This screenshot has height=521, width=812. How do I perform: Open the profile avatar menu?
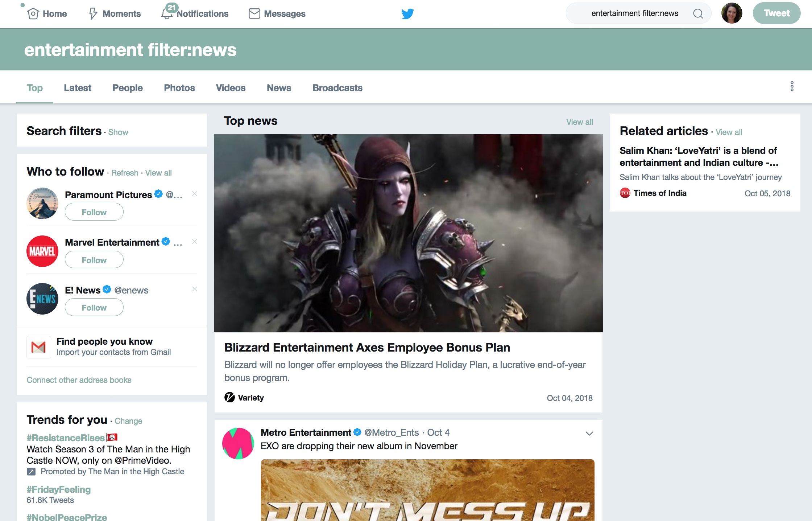[x=732, y=13]
